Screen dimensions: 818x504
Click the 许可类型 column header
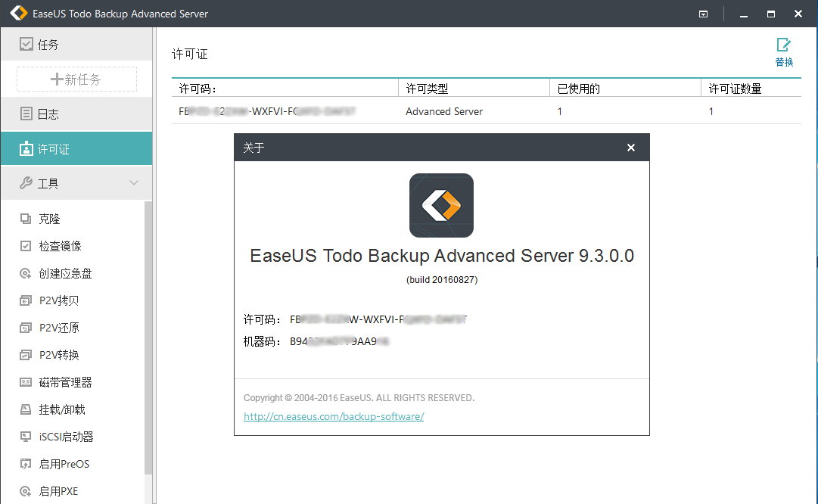click(474, 89)
